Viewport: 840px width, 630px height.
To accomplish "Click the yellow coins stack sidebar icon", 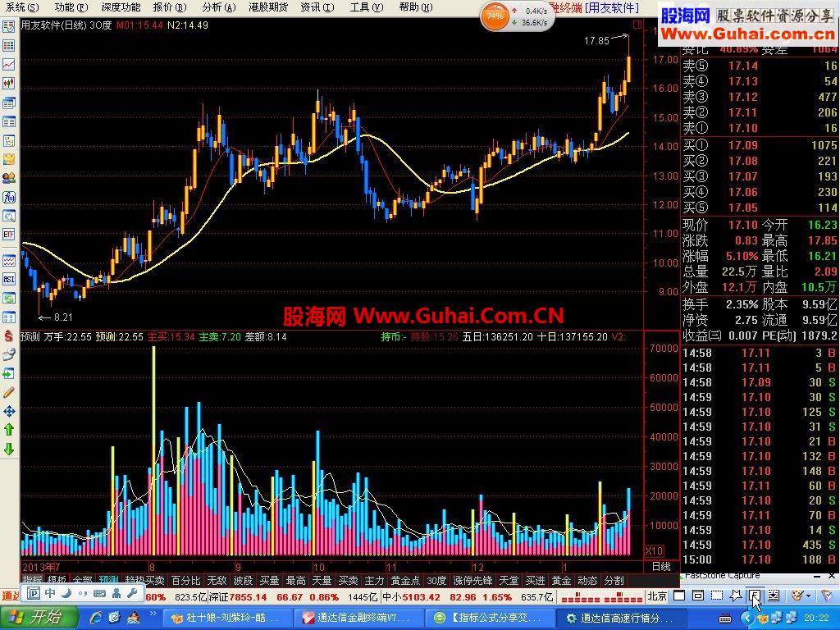I will (8, 159).
